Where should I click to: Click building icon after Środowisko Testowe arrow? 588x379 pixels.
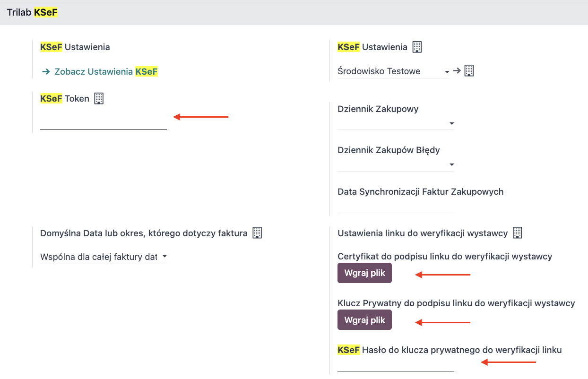click(x=469, y=71)
